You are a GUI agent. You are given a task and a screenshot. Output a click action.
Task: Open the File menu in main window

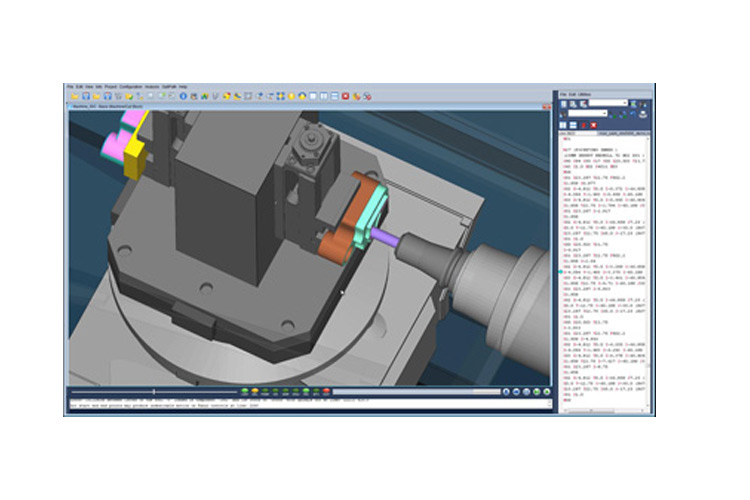[x=70, y=87]
